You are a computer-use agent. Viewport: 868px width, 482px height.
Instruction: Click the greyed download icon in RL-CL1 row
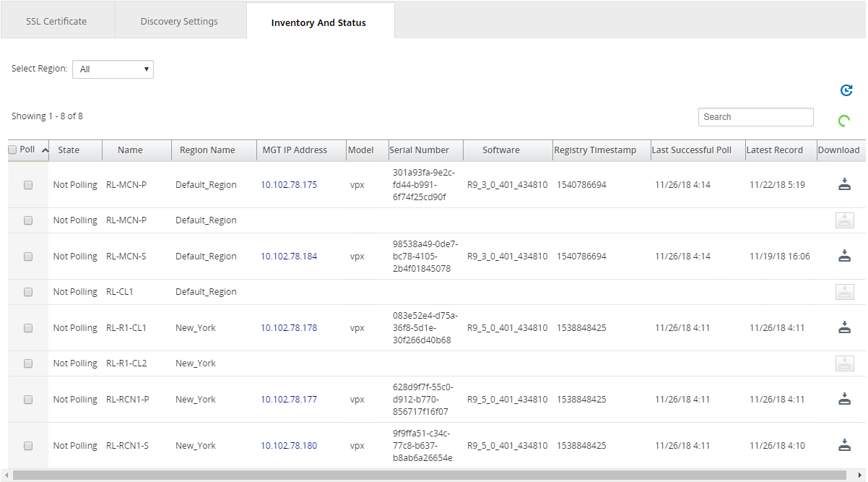[x=844, y=292]
